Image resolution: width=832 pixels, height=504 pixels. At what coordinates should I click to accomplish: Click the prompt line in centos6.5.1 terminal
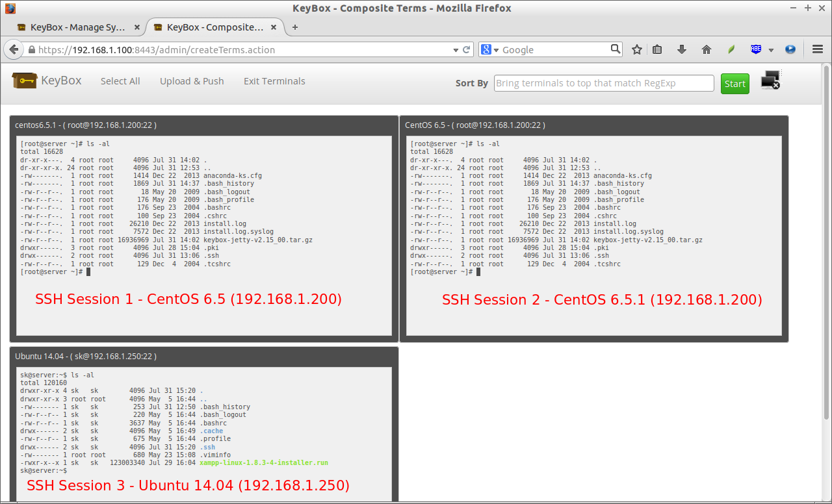[x=55, y=271]
